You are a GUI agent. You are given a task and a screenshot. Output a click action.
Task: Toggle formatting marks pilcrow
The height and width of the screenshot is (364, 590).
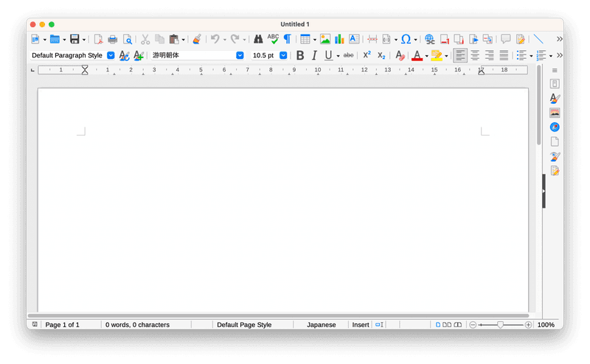click(x=288, y=39)
